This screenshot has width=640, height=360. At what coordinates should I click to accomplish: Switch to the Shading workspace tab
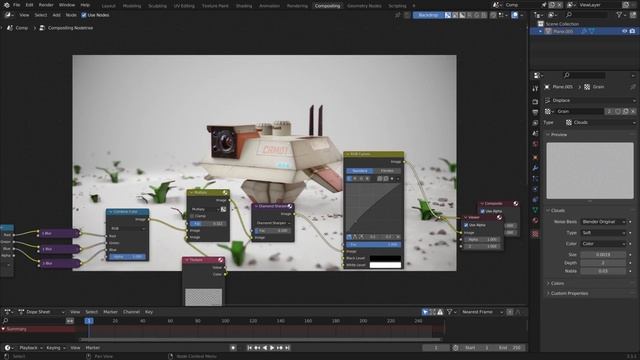[x=244, y=6]
